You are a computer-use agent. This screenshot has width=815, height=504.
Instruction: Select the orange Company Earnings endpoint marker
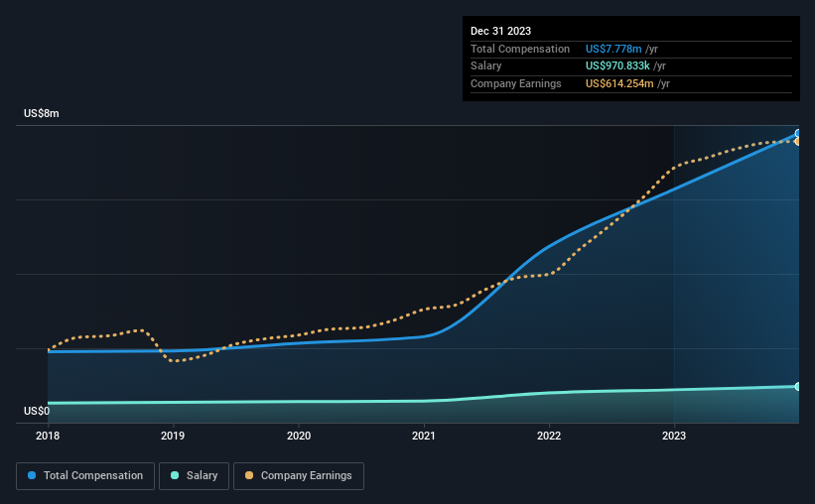click(x=798, y=141)
